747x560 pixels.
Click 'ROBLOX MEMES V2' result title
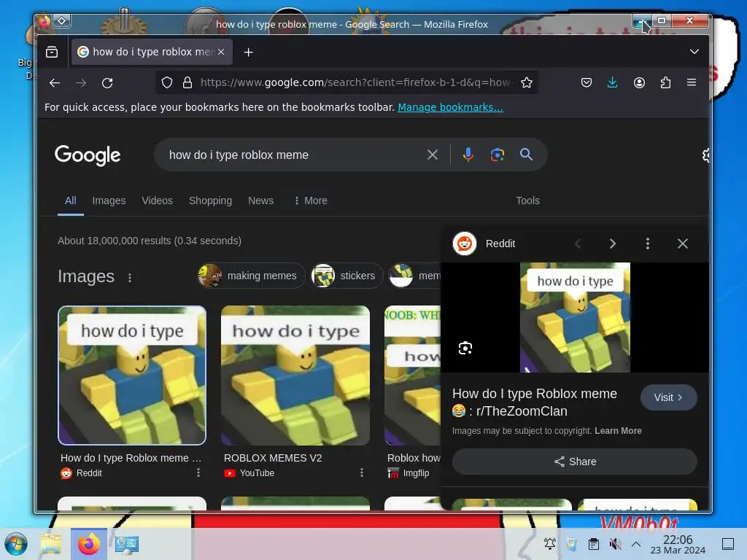[x=273, y=458]
